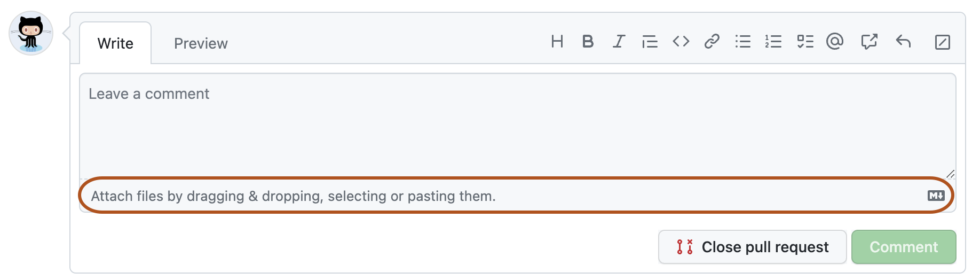Switch to the Preview tab
Screen dimensions: 980x280
(x=201, y=43)
